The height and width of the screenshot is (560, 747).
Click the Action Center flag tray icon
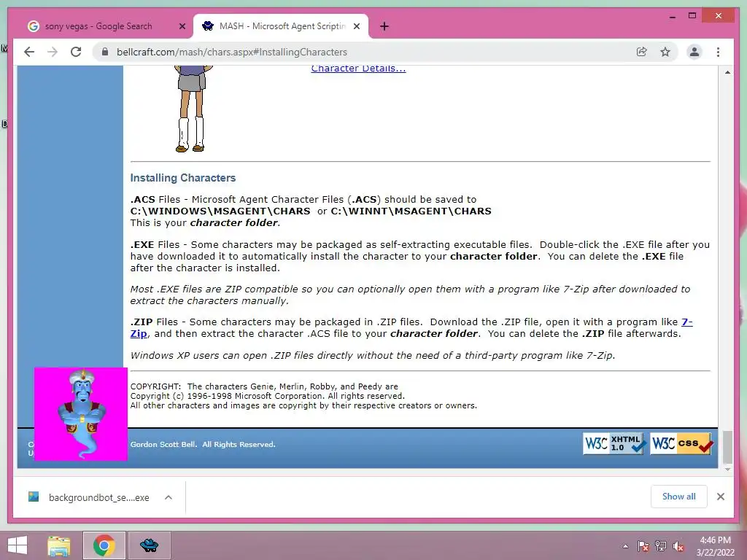(643, 546)
